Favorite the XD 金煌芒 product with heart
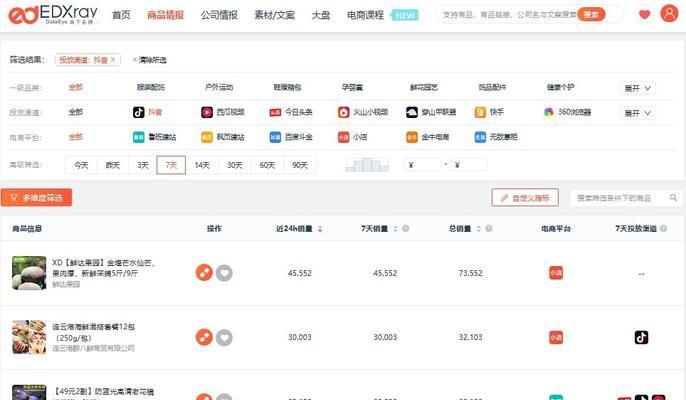Screen dimensions: 686x400 coord(224,273)
